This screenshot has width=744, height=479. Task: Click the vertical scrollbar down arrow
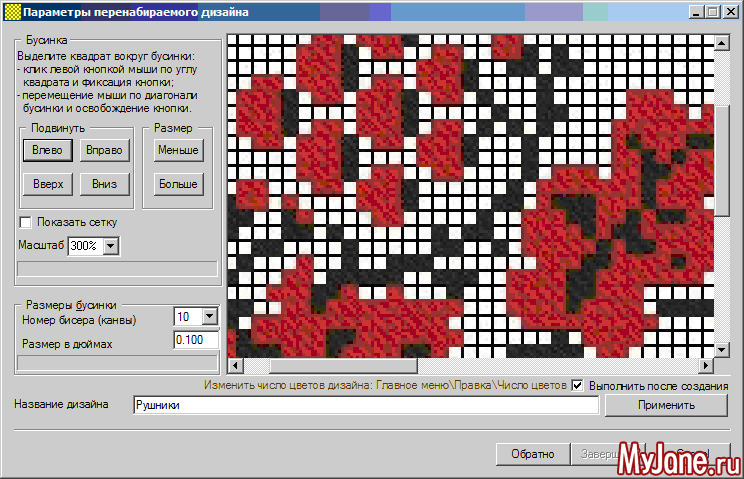coord(722,349)
